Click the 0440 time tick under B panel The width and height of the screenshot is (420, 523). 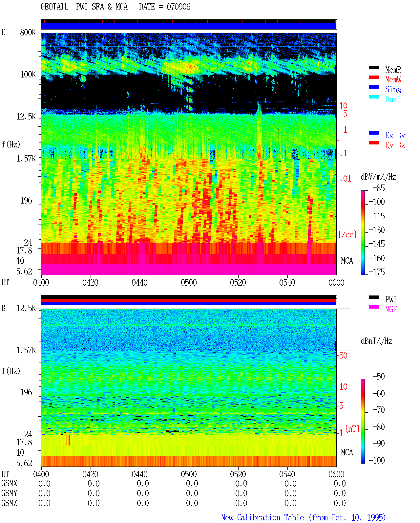tap(139, 474)
